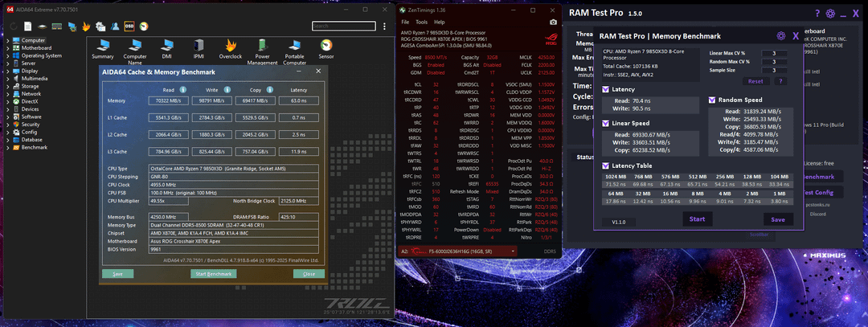Open the ZenTimings File menu
The height and width of the screenshot is (327, 868).
tap(404, 22)
